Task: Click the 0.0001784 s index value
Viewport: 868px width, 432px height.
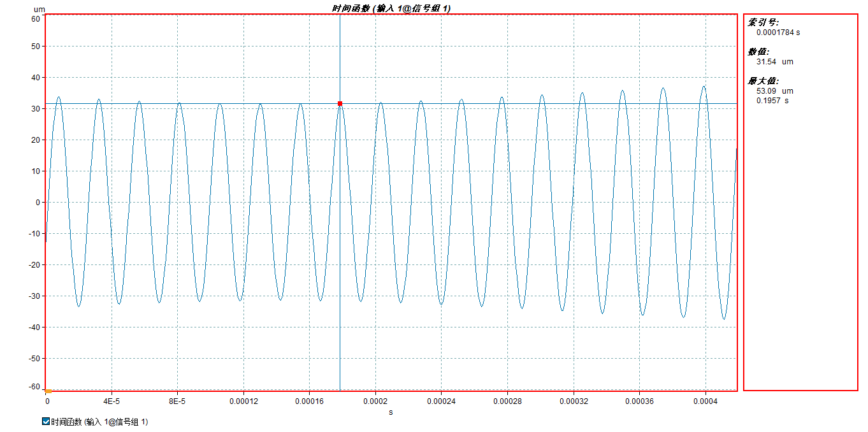Action: (x=778, y=32)
